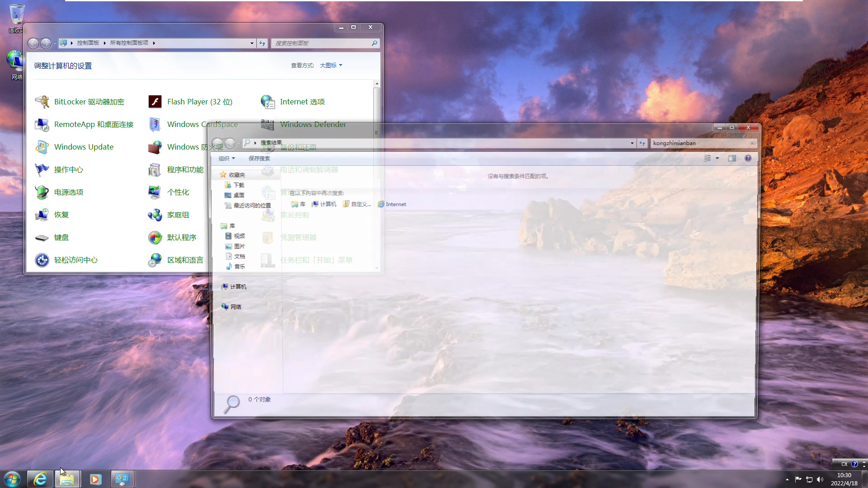Open the Organize (组织) menu
This screenshot has height=488, width=868.
tap(226, 158)
